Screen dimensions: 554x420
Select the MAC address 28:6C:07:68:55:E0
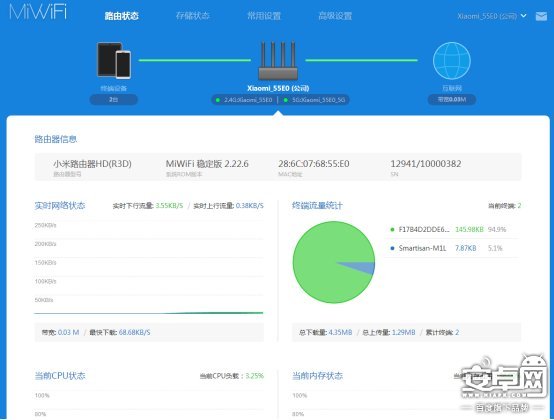click(x=314, y=164)
